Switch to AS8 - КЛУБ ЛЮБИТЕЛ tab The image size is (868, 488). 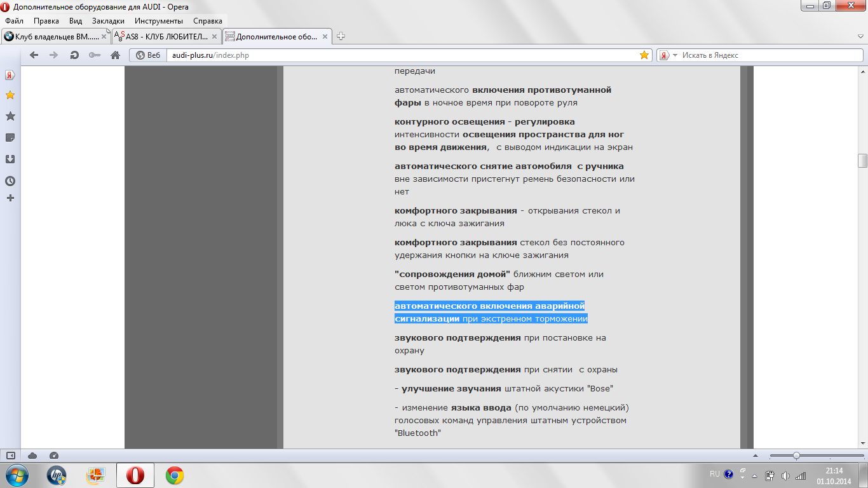coord(166,36)
